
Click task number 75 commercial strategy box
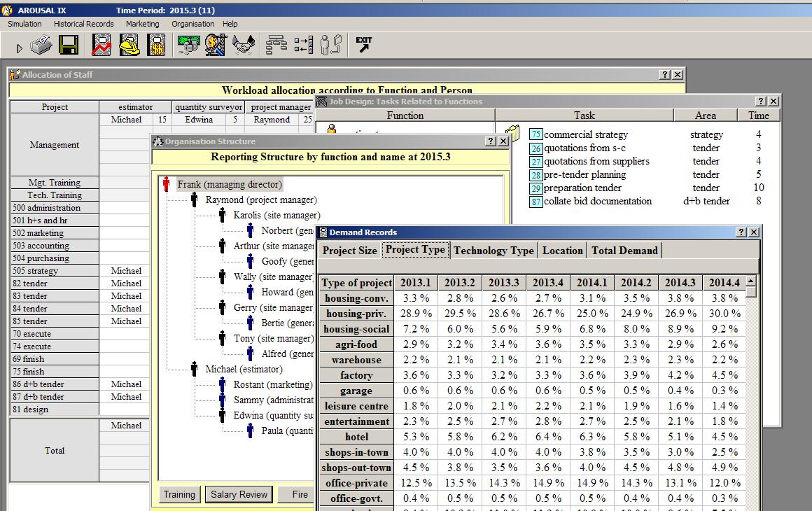[536, 134]
